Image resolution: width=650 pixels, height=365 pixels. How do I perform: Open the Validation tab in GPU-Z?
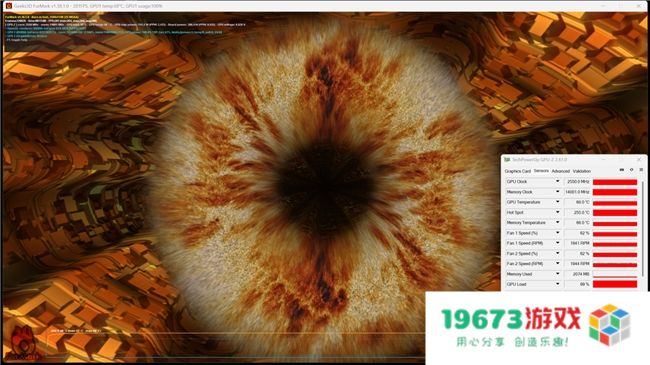coord(582,171)
